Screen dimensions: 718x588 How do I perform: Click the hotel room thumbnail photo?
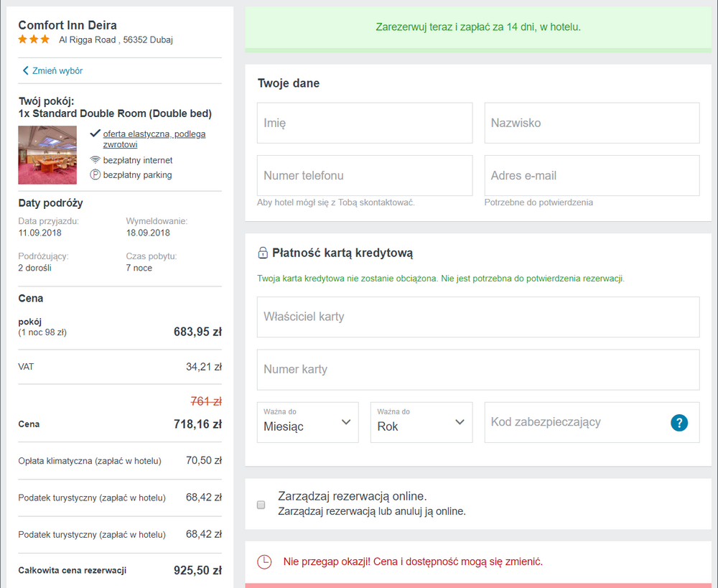[47, 155]
